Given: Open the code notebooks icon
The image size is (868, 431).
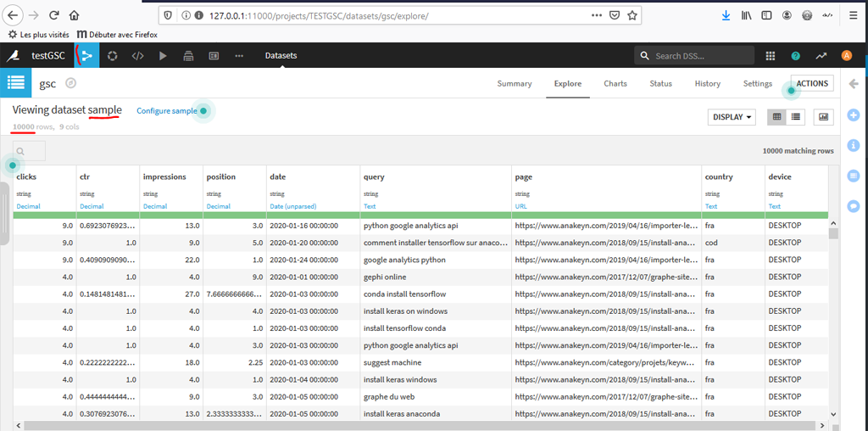Looking at the screenshot, I should (137, 55).
